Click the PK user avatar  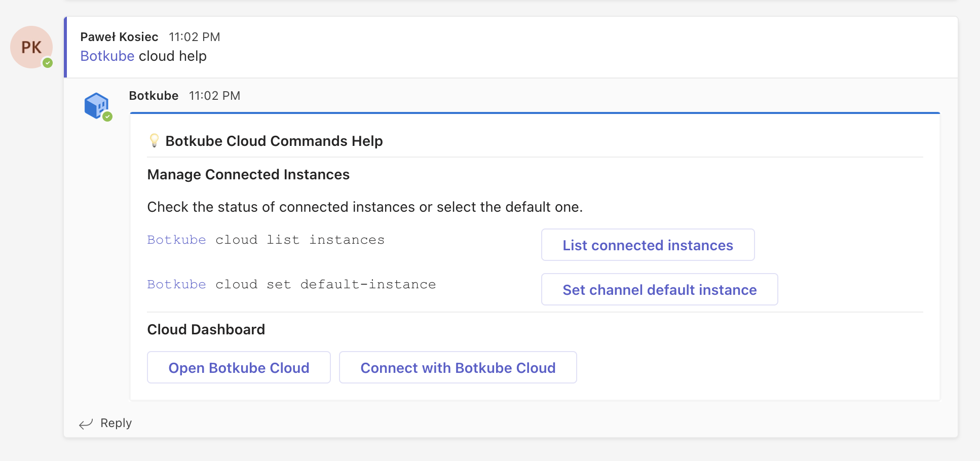(x=31, y=47)
